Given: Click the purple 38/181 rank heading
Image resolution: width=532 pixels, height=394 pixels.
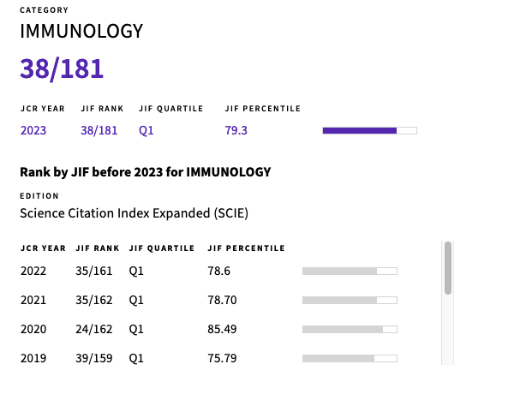Looking at the screenshot, I should pyautogui.click(x=62, y=69).
